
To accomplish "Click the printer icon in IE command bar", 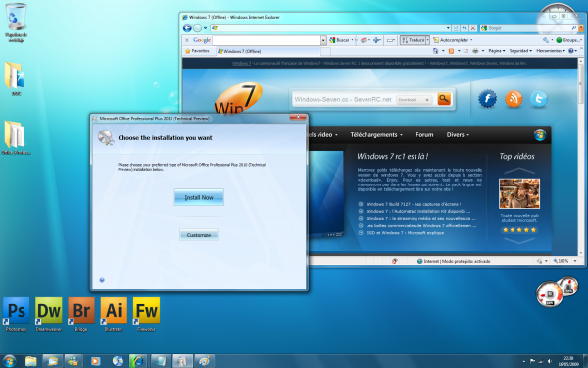I will pos(475,51).
